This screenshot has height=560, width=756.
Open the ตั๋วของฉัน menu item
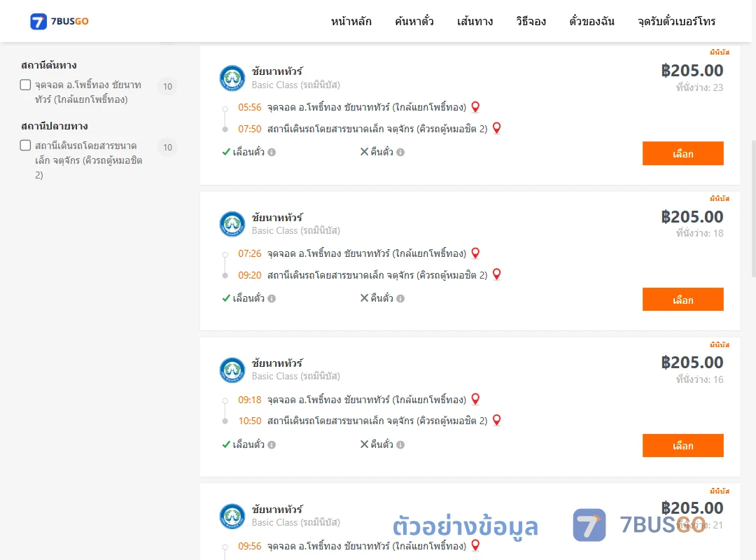pos(591,21)
